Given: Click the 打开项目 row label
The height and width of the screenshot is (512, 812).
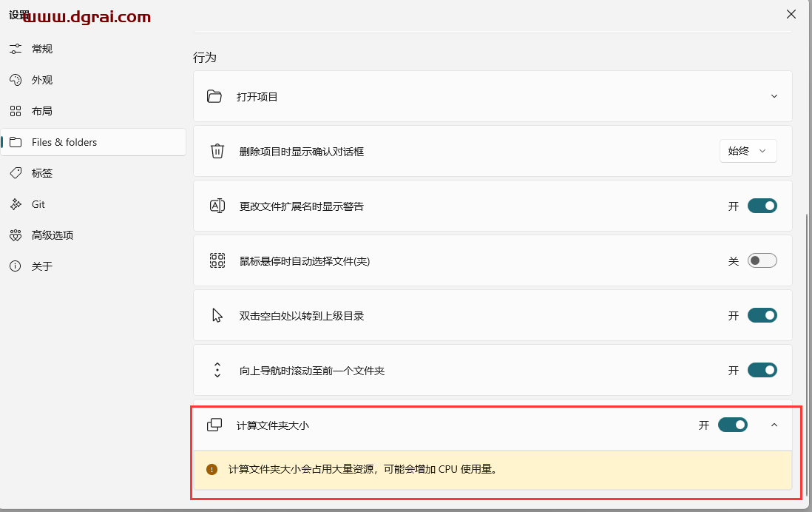Looking at the screenshot, I should (257, 97).
